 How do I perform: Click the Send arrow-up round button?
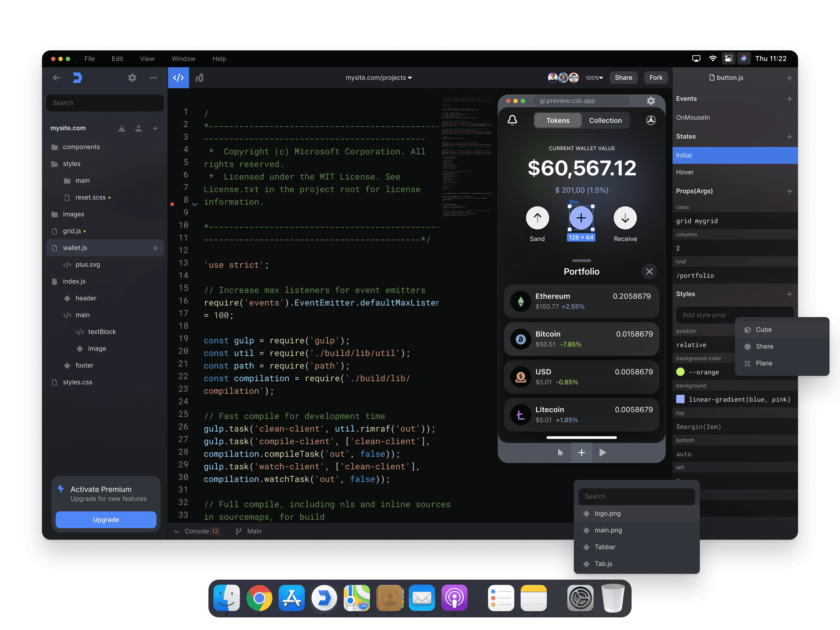pos(537,218)
